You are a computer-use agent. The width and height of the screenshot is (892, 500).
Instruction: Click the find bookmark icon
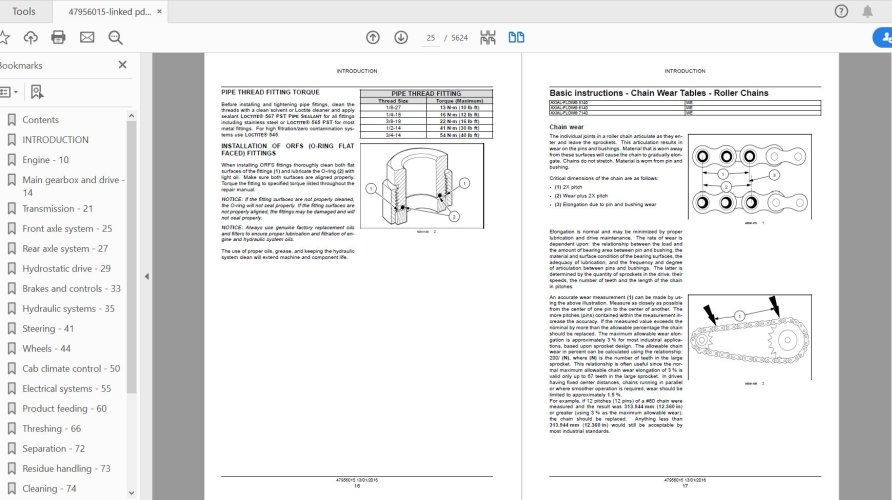click(37, 92)
